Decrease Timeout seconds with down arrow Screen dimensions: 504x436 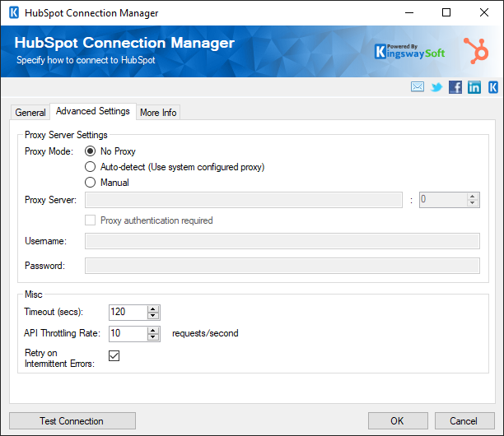point(153,316)
